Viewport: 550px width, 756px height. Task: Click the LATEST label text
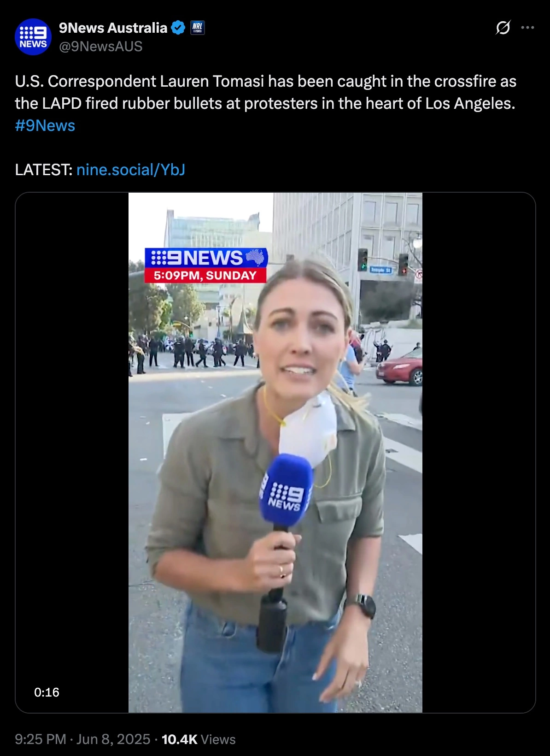click(x=43, y=170)
